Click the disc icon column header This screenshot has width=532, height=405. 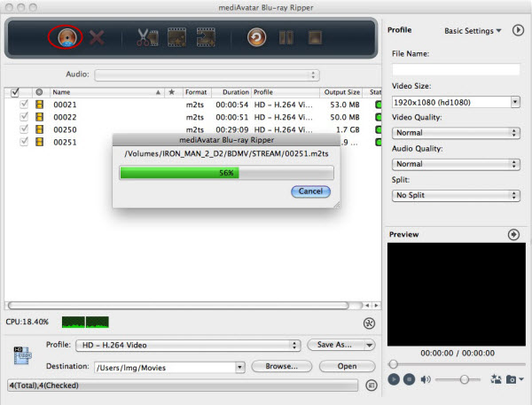[39, 92]
